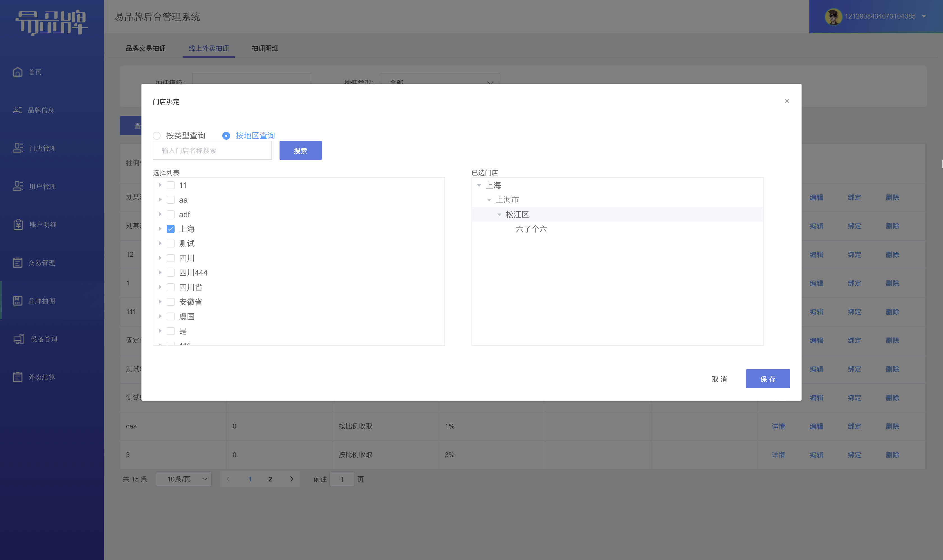Open the 首页 home icon in sidebar
This screenshot has height=560, width=943.
pos(18,72)
